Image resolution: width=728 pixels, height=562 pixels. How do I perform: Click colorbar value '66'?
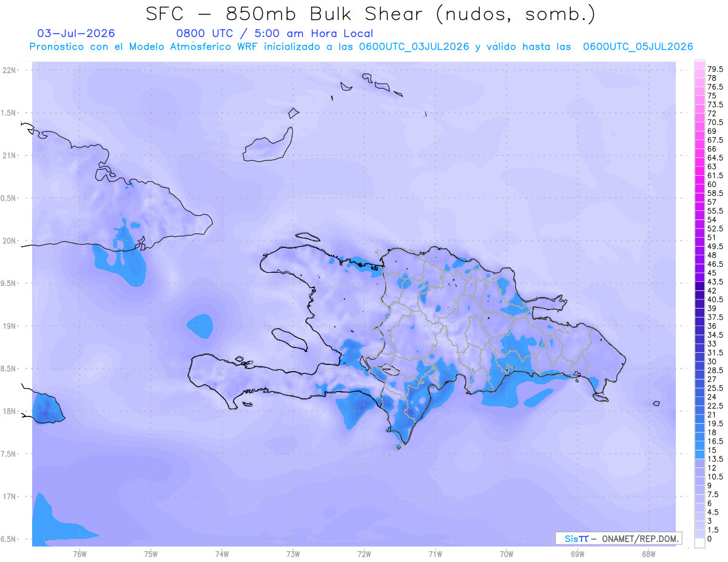pos(712,149)
